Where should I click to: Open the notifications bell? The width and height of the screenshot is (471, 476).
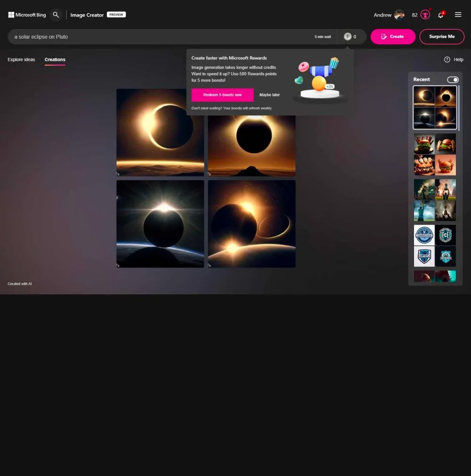click(x=440, y=15)
